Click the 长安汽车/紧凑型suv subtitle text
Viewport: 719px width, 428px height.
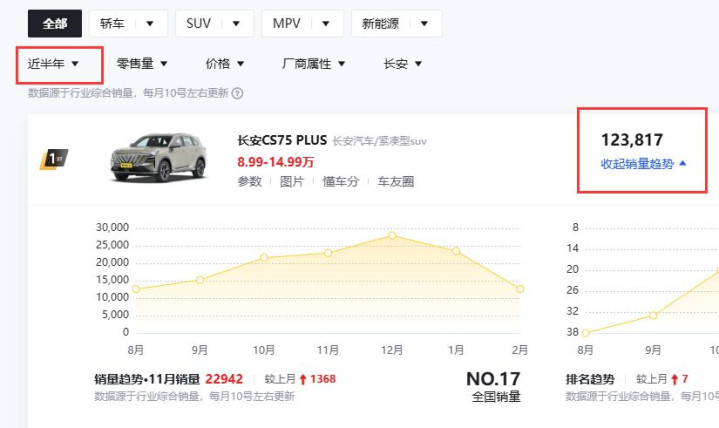click(x=379, y=141)
